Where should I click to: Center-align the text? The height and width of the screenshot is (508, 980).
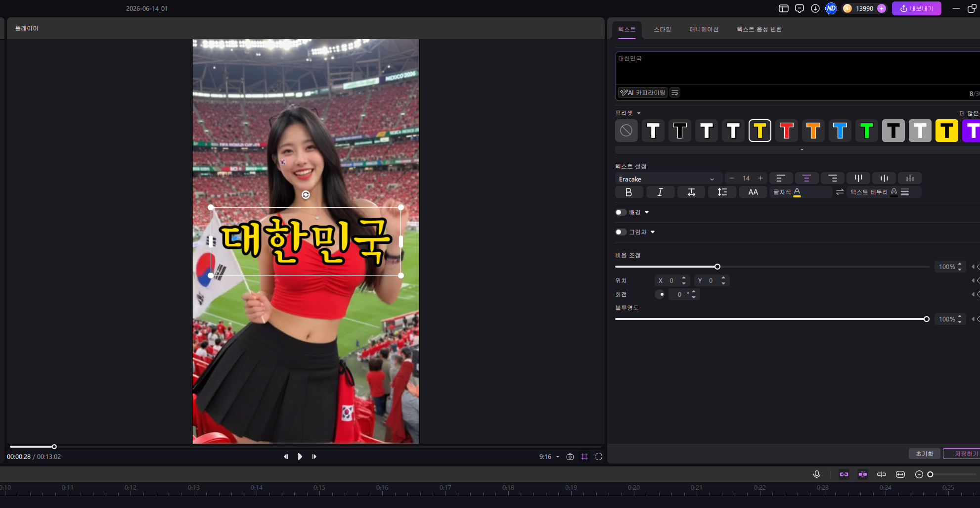807,178
